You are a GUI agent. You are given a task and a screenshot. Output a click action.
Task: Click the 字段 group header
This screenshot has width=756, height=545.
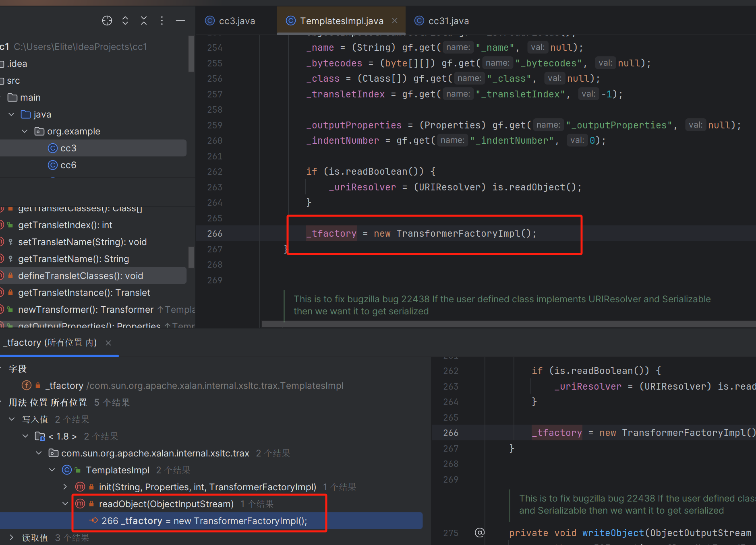coord(18,369)
